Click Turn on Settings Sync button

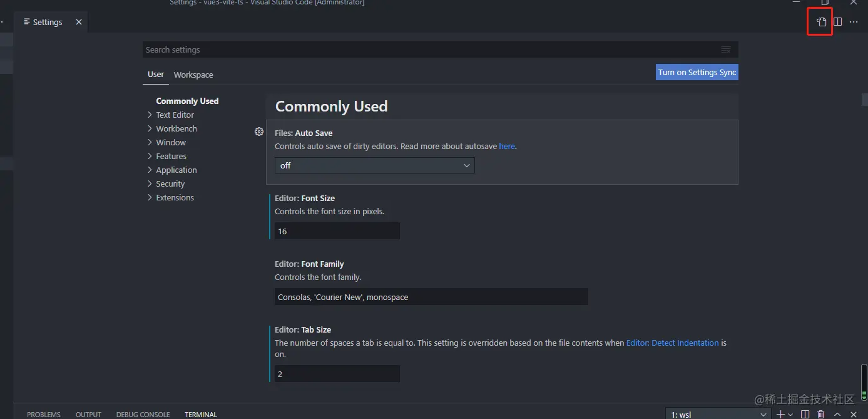coord(697,72)
